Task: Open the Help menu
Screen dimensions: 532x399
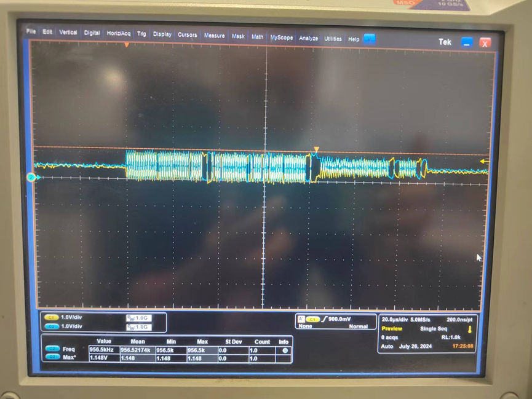Action: coord(354,39)
